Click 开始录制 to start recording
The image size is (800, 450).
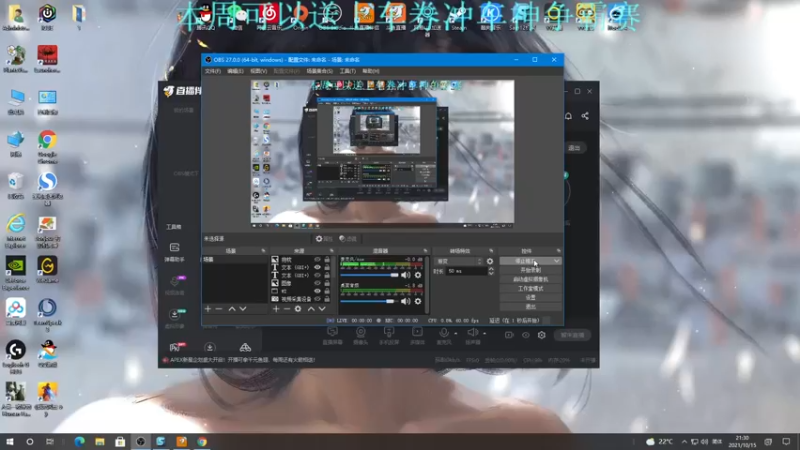pos(531,270)
